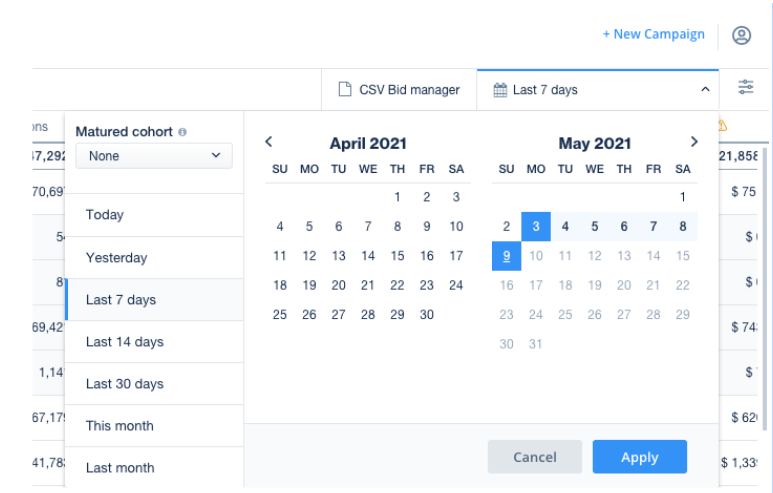This screenshot has height=493, width=773.
Task: Choose the Last 14 days preset
Action: pyautogui.click(x=125, y=342)
